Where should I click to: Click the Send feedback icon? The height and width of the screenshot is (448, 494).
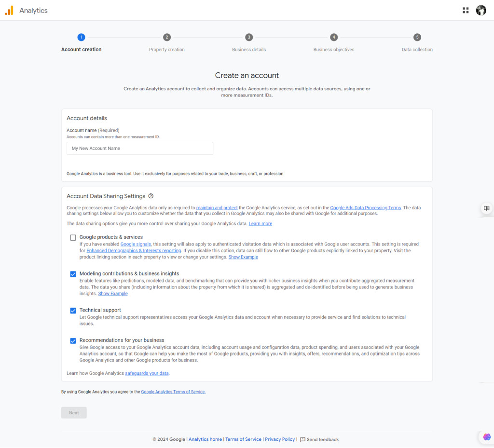point(302,439)
